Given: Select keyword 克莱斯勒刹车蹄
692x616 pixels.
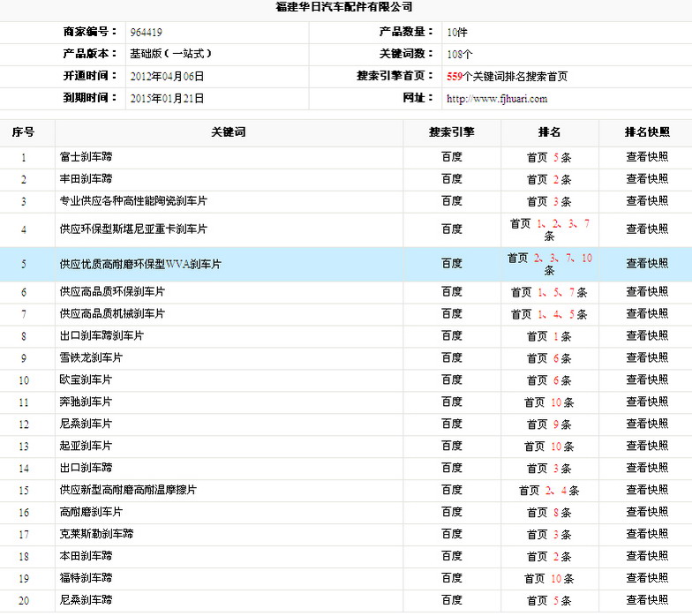Looking at the screenshot, I should coord(97,534).
